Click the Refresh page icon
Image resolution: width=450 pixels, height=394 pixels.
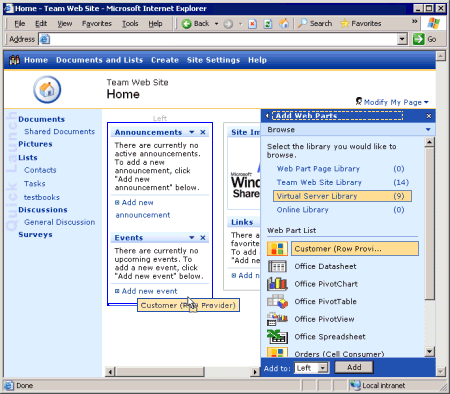tap(268, 24)
